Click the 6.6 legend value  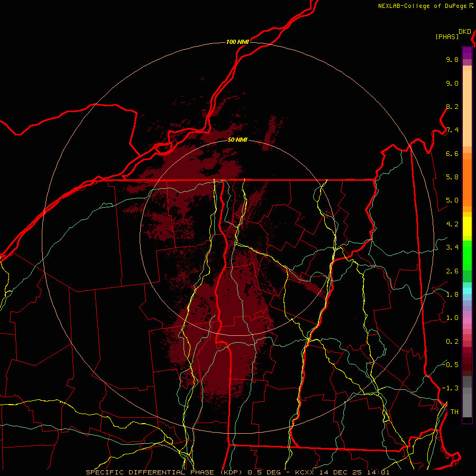pos(452,153)
